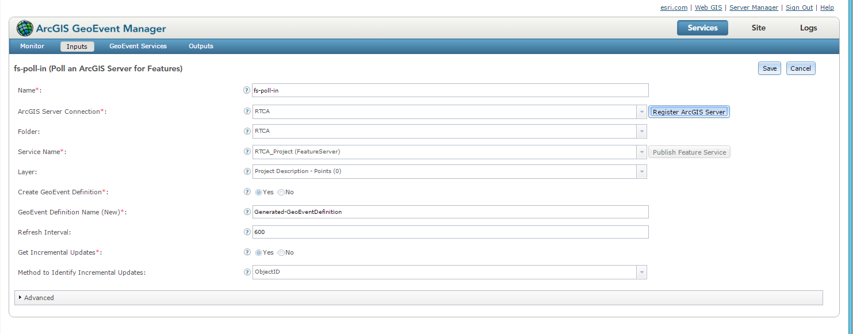Open the ObjectID method dropdown
The image size is (868, 334).
point(641,272)
